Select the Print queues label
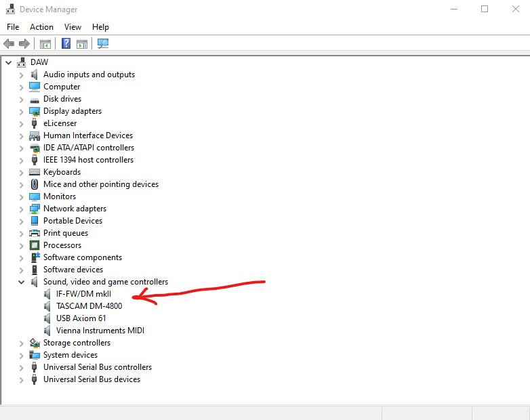Viewport: 530px width, 420px height. point(66,233)
